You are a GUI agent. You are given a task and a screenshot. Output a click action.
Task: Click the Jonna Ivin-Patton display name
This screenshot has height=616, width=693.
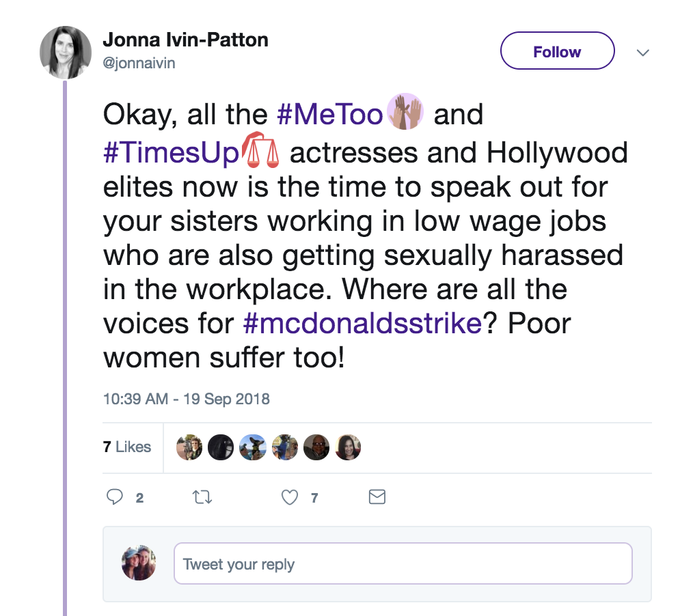click(185, 40)
